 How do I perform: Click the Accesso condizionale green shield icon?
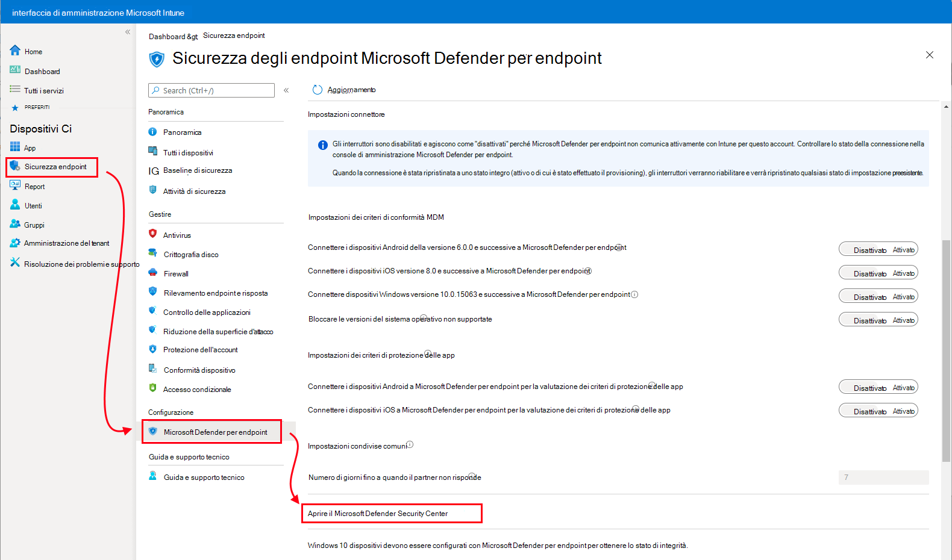[x=152, y=388]
